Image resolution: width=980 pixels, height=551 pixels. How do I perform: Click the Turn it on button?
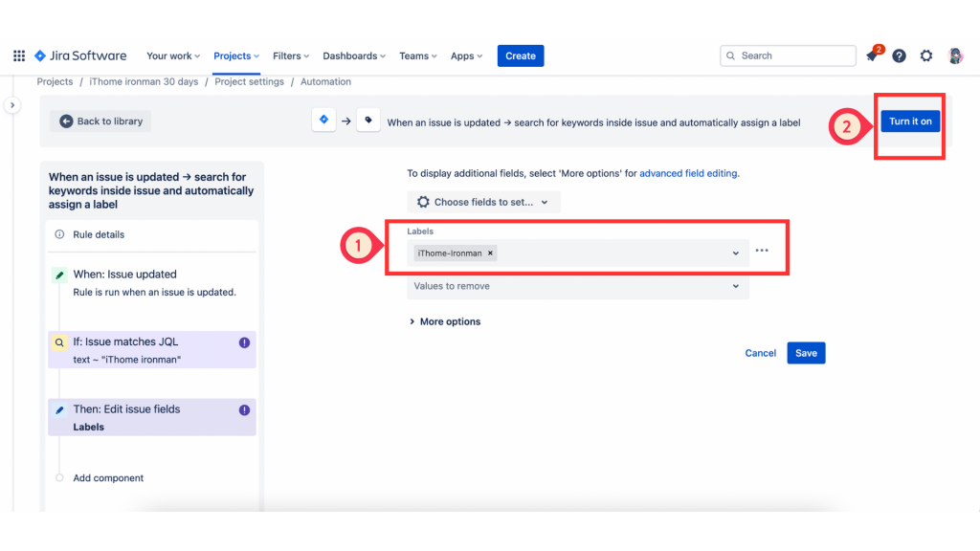tap(910, 121)
